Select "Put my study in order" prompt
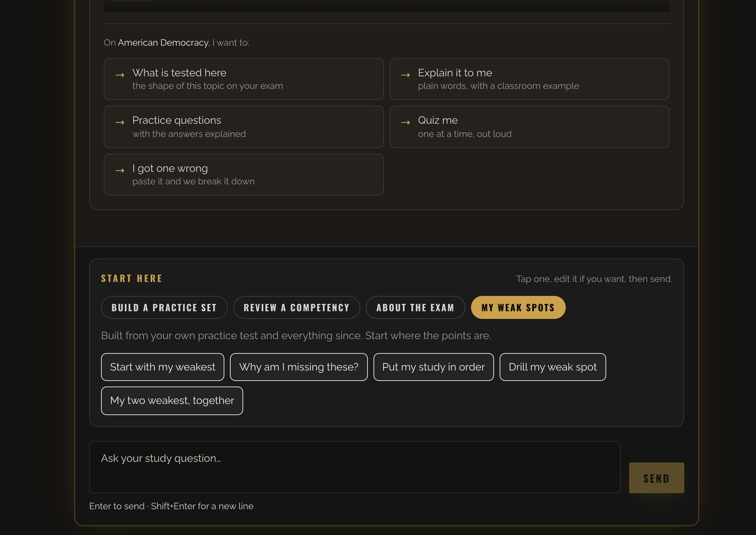Viewport: 756px width, 535px height. [x=433, y=367]
